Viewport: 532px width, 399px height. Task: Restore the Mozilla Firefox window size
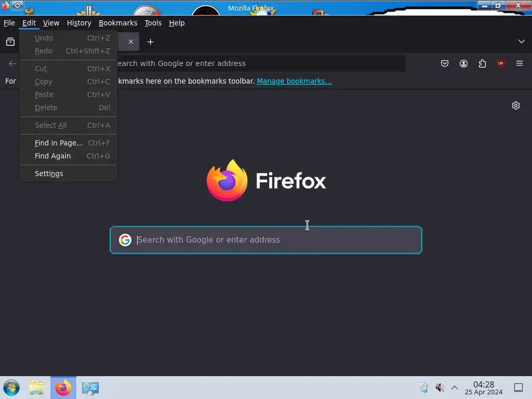[498, 5]
